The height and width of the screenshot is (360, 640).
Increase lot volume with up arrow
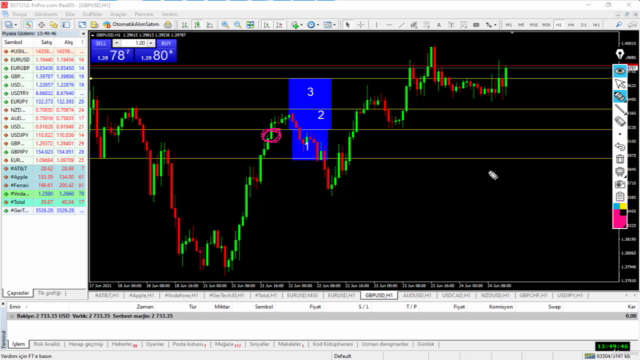click(151, 43)
